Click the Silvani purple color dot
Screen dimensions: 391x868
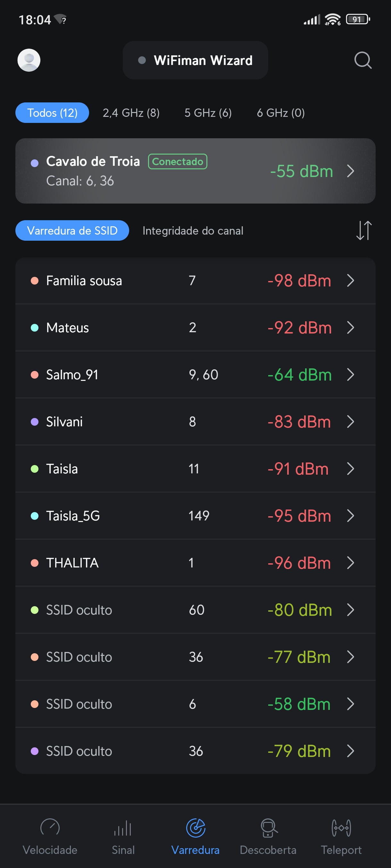[34, 422]
